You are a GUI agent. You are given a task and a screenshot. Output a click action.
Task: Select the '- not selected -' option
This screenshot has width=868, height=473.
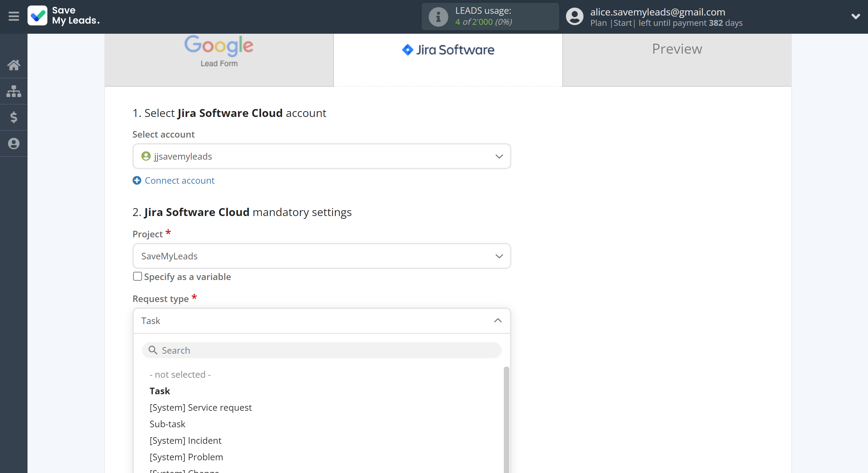180,374
